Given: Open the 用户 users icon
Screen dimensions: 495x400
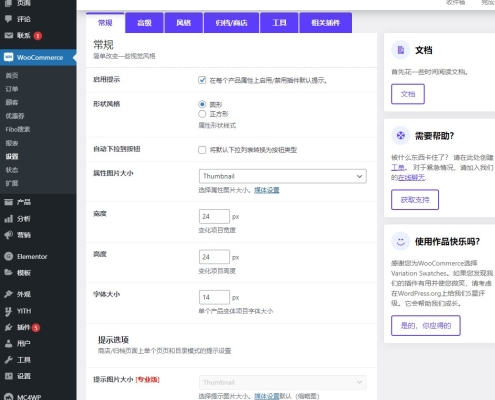Looking at the screenshot, I should coord(8,343).
